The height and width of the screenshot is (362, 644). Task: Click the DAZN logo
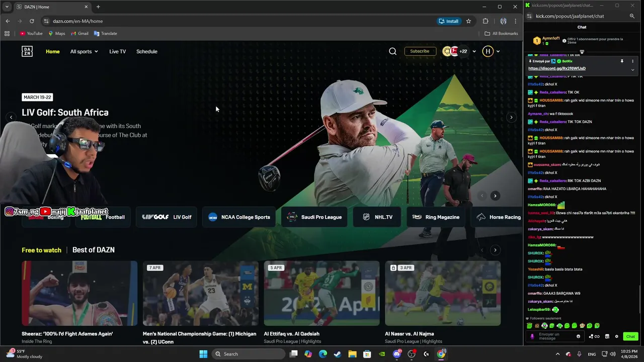(x=27, y=51)
